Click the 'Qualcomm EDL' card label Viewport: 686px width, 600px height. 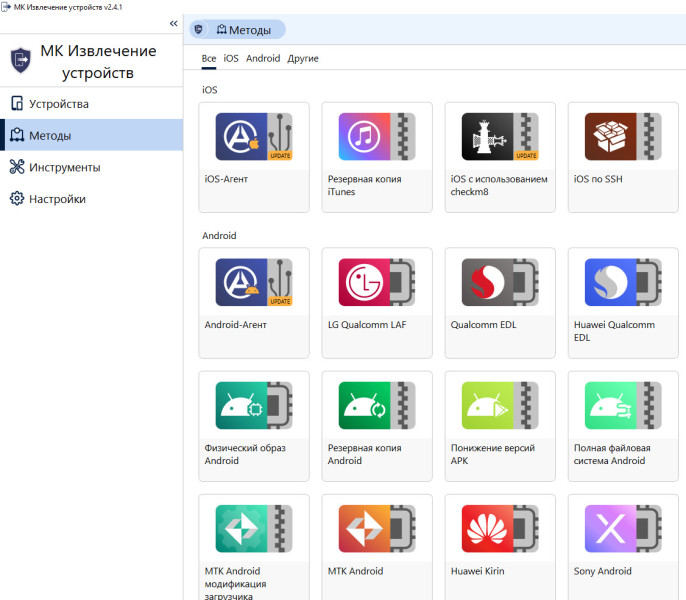483,325
